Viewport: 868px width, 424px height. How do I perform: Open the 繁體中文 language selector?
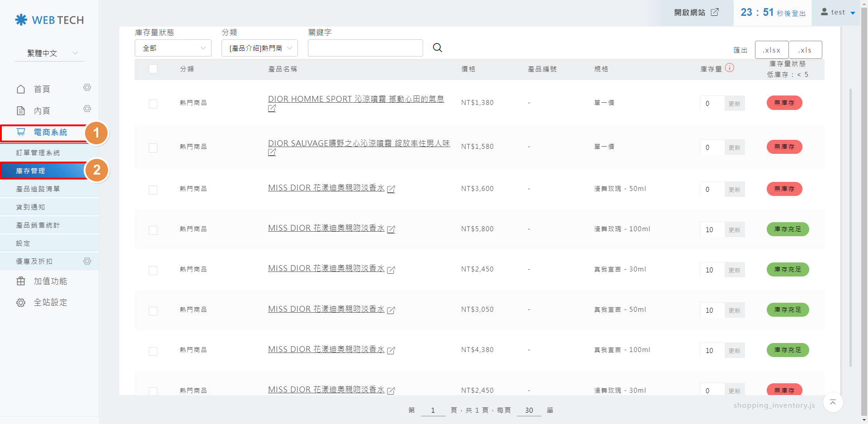pyautogui.click(x=49, y=53)
